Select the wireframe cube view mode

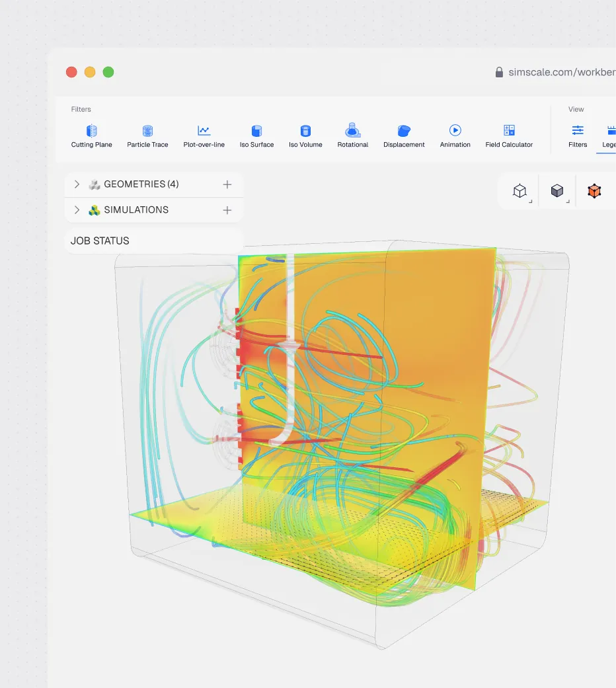[x=520, y=191]
